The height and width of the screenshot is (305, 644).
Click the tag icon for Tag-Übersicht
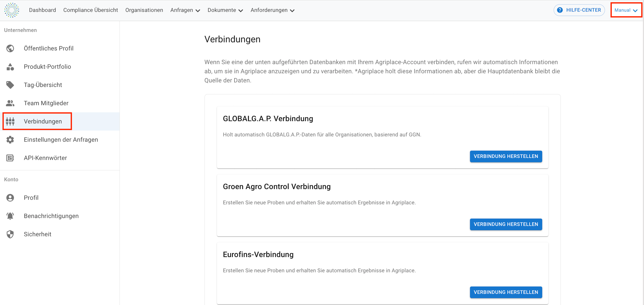click(x=10, y=85)
